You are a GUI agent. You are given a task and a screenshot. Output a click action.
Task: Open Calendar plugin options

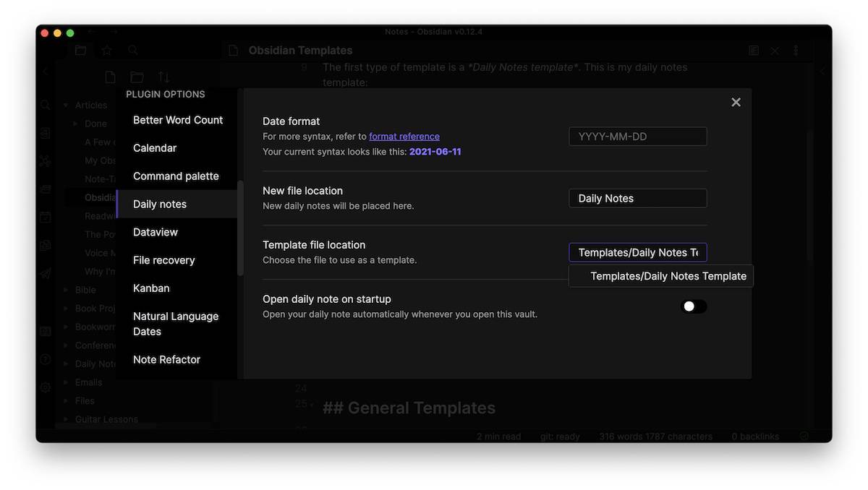tap(177, 148)
